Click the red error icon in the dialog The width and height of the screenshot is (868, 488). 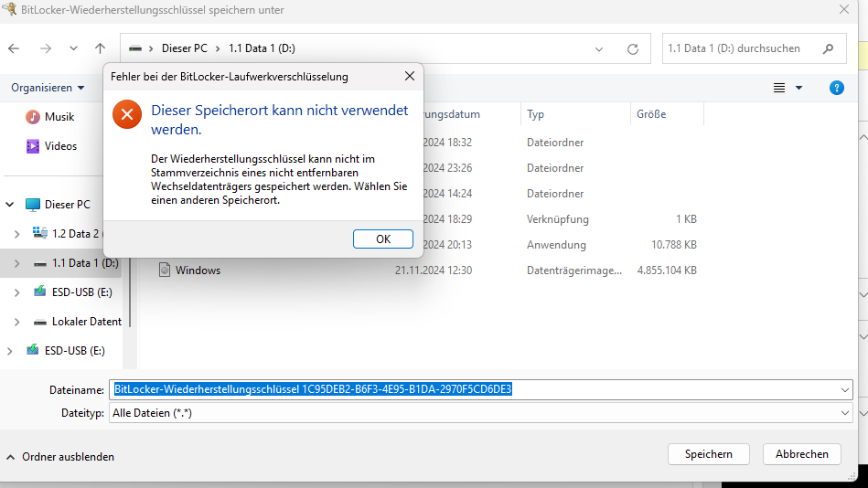(x=127, y=114)
